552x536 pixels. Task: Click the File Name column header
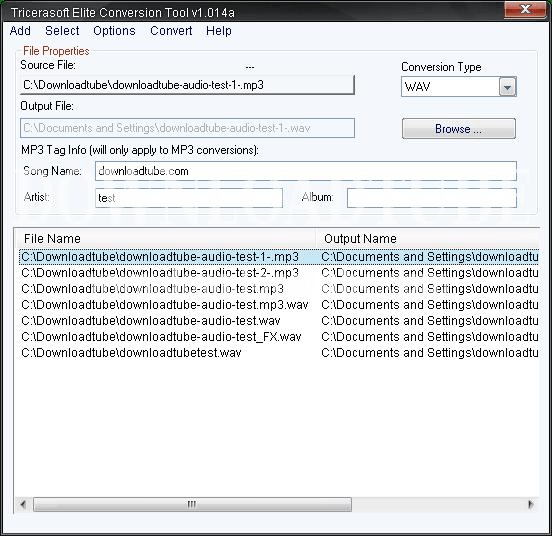tap(166, 238)
